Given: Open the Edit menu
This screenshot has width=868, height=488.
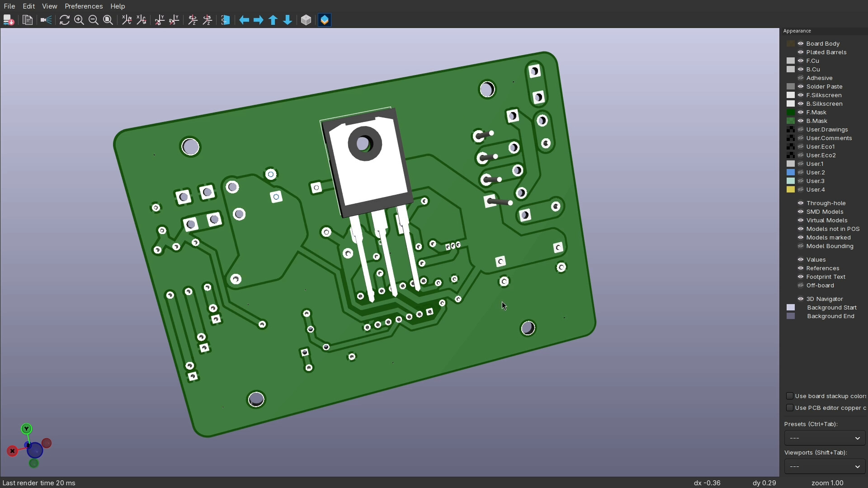Looking at the screenshot, I should click(x=28, y=6).
